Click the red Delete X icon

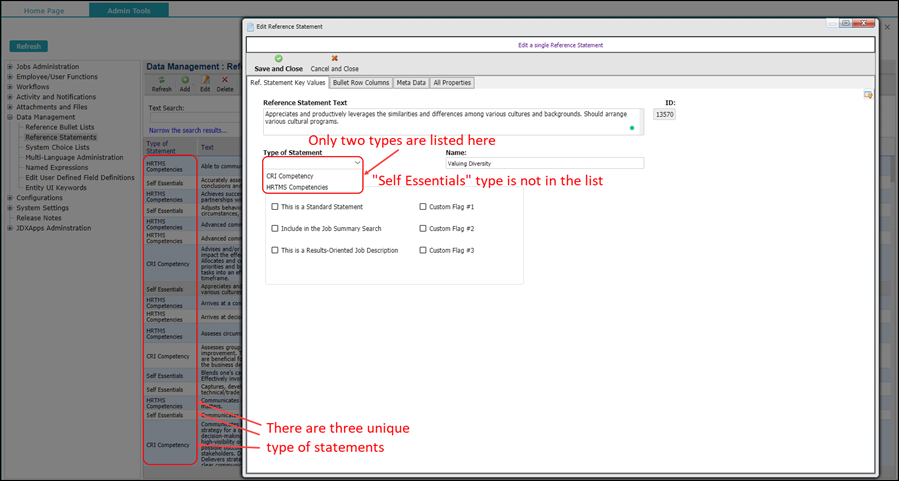(225, 80)
